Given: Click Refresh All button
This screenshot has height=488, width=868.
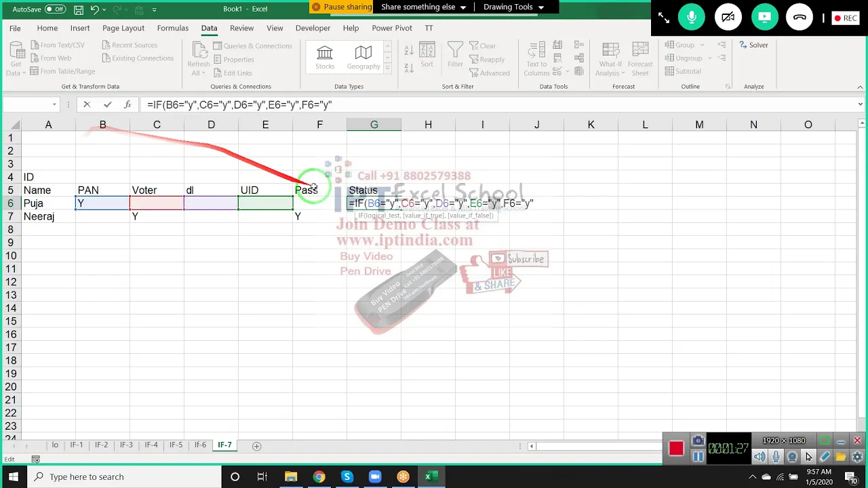Looking at the screenshot, I should pyautogui.click(x=199, y=59).
